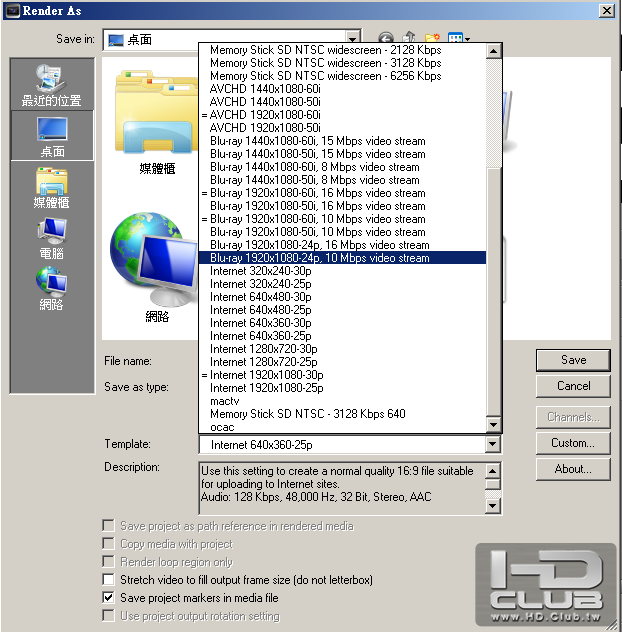Select Blu-ray 1920x1080-60i, 16 Mbps video stream
This screenshot has width=622, height=632.
[342, 193]
